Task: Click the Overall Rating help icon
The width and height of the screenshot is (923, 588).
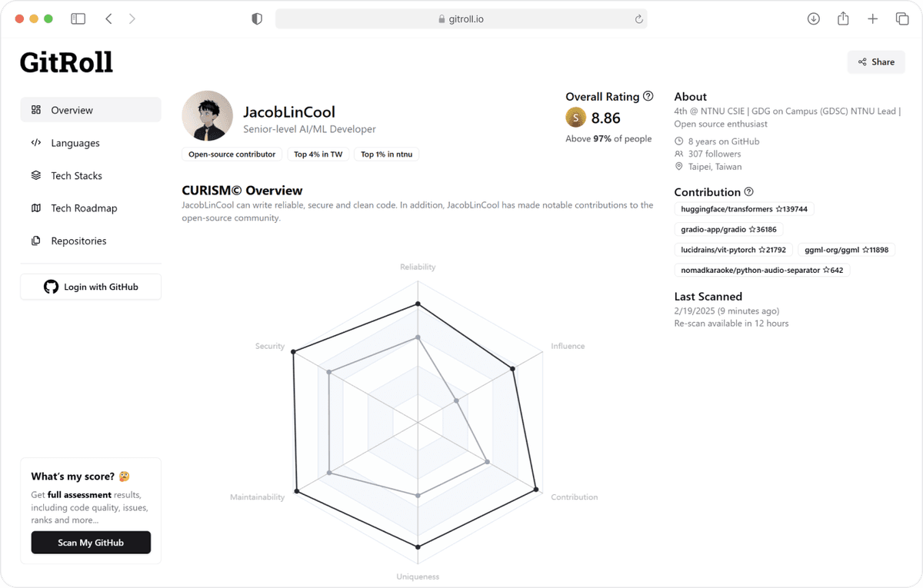Action: point(648,96)
